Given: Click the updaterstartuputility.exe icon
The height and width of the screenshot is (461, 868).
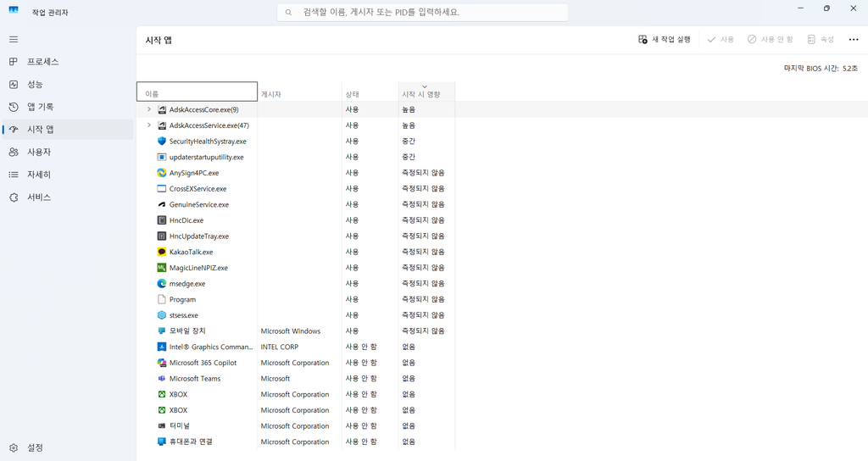Looking at the screenshot, I should [x=162, y=157].
